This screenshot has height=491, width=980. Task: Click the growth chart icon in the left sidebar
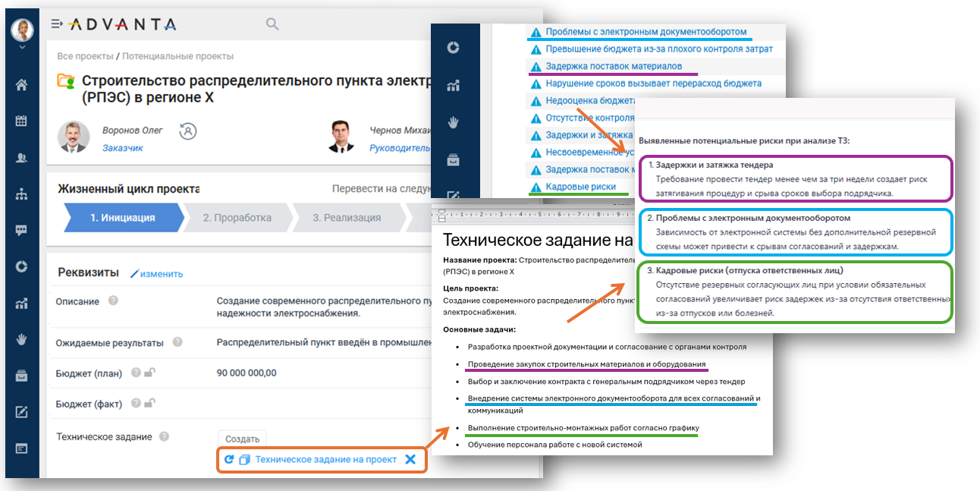coord(21,304)
